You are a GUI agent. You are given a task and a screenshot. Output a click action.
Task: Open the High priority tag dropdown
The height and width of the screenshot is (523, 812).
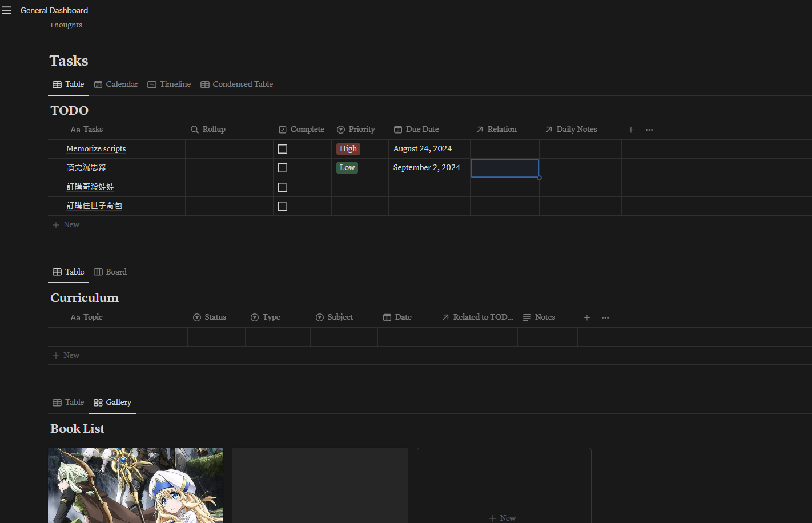[348, 148]
